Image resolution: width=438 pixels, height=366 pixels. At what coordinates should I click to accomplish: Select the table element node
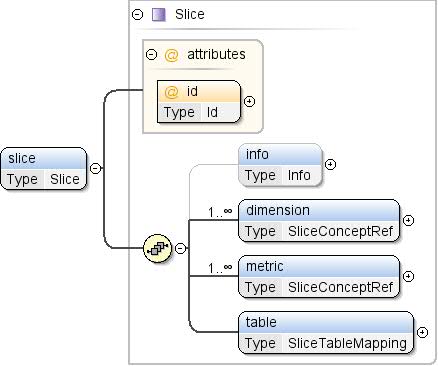[326, 333]
